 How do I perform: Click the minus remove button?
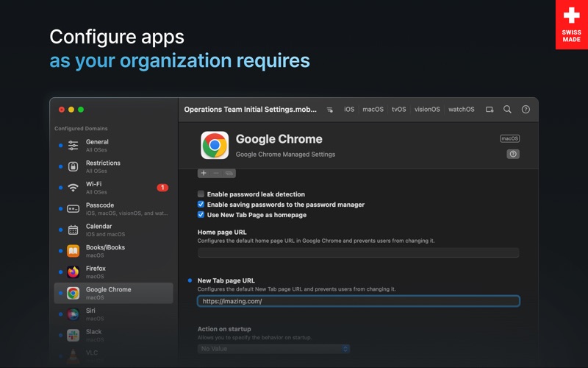coord(216,173)
